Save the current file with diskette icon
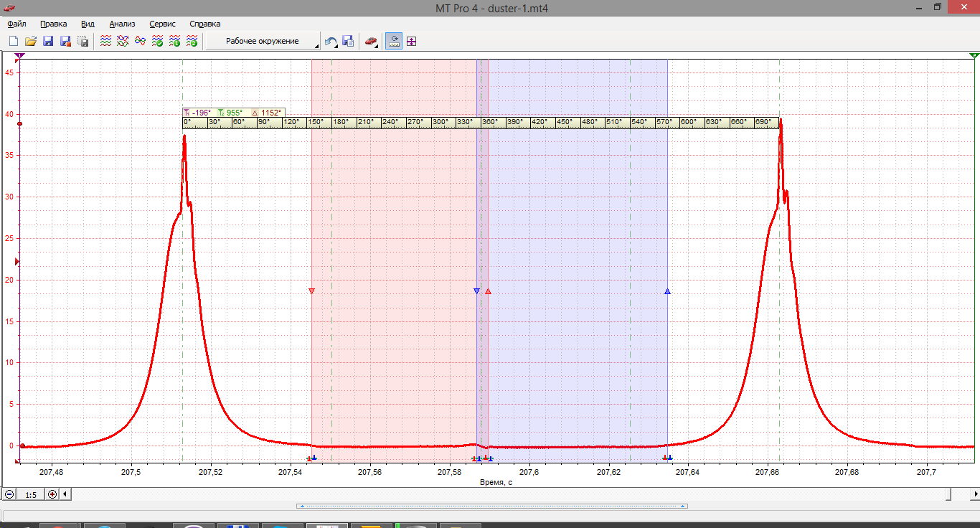The image size is (980, 528). (48, 42)
